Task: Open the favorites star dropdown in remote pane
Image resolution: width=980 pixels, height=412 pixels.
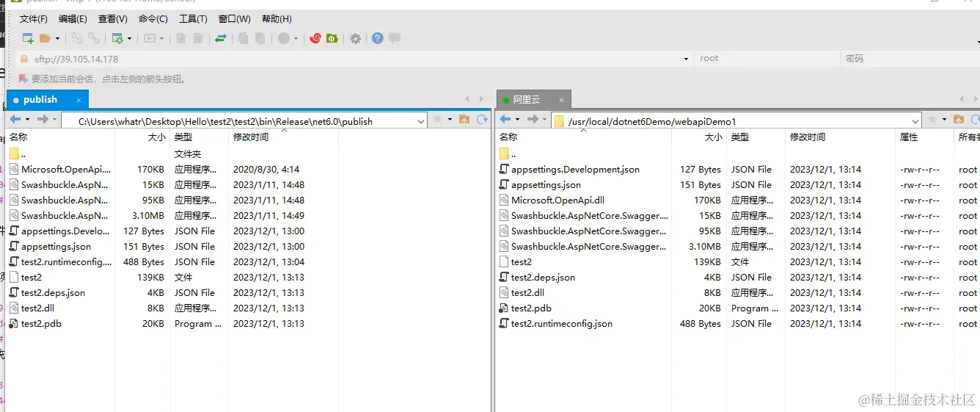Action: coord(943,119)
